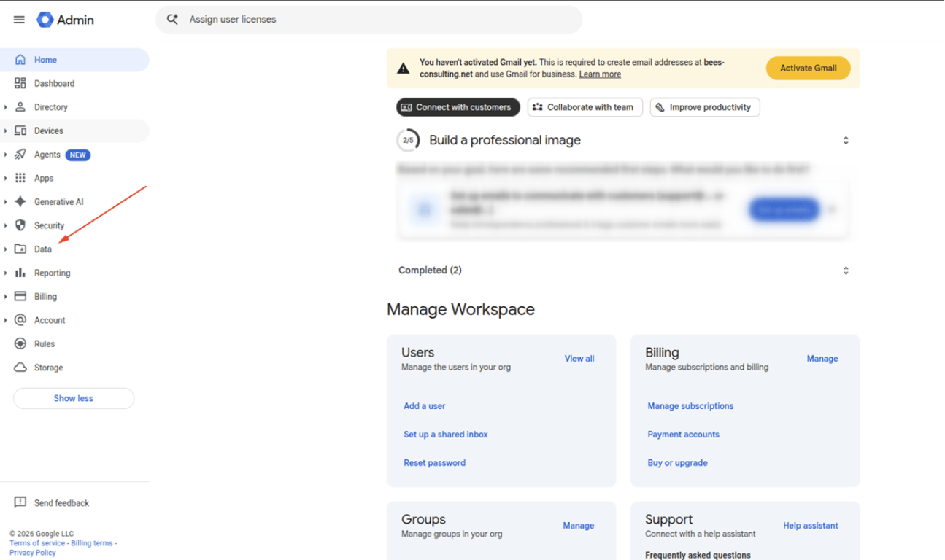Click the Activate Gmail button
Viewport: 945px width, 560px height.
coord(808,68)
